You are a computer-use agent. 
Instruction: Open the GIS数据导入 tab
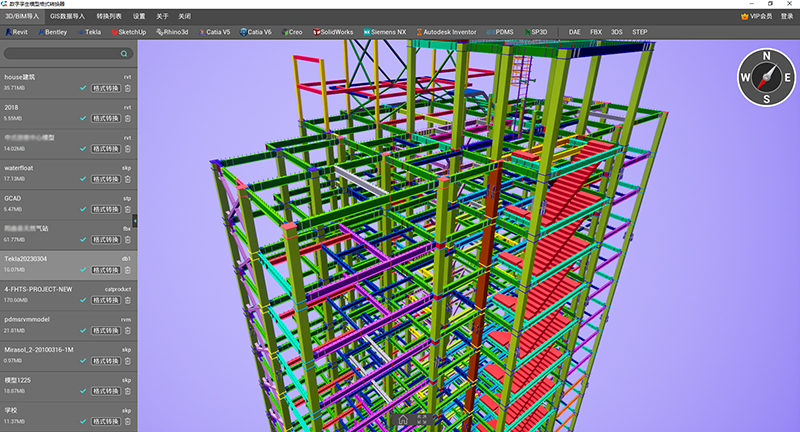67,16
